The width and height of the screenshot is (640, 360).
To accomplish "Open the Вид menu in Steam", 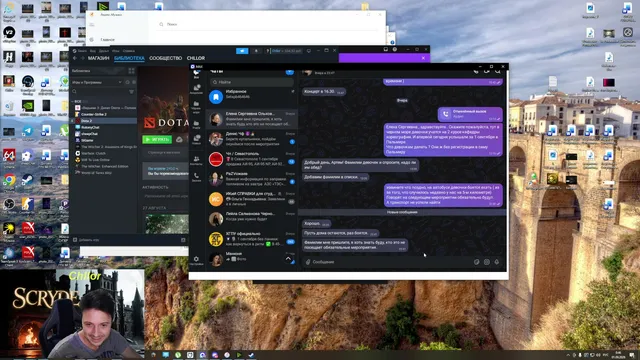I will 93,51.
